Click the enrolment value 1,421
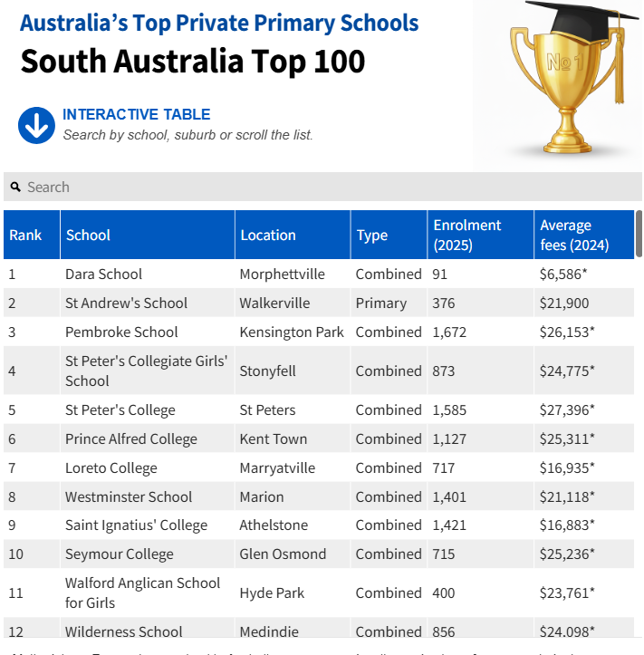 coord(449,525)
